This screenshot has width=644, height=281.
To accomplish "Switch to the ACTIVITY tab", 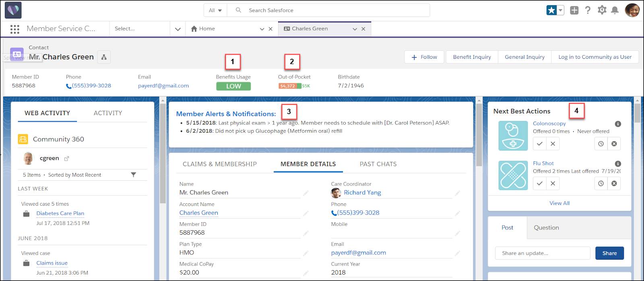I will tap(108, 113).
